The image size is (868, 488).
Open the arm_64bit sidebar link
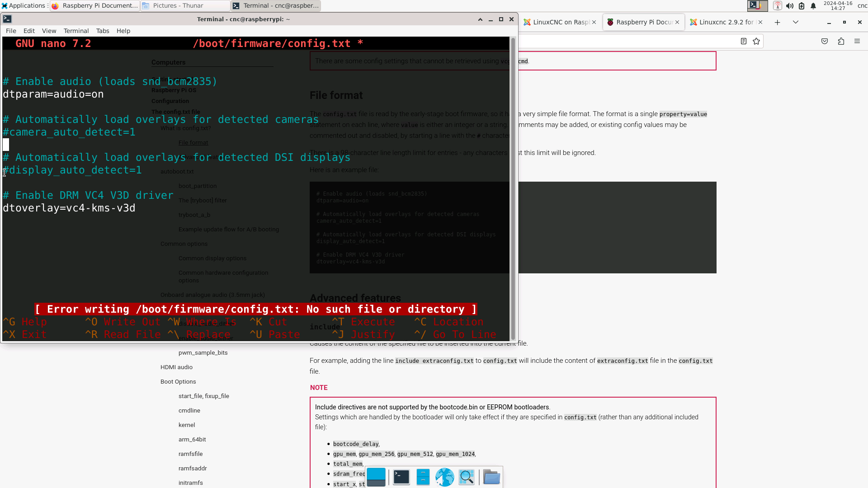[192, 440]
